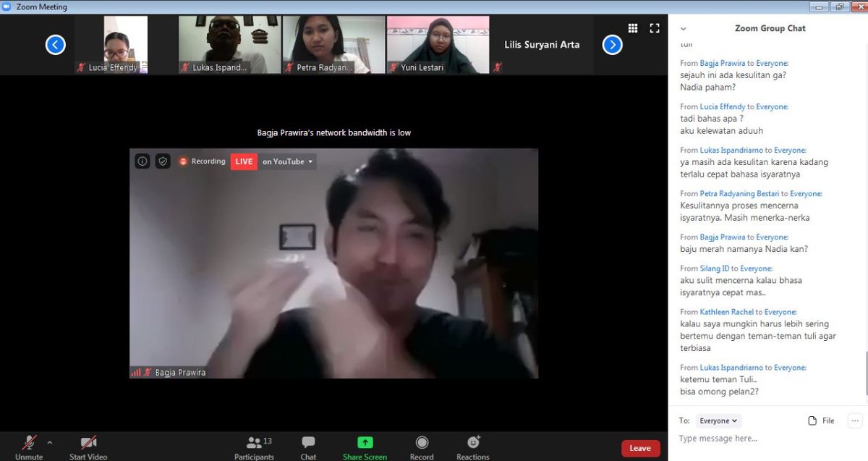Select Petra Radyaning's video thumbnail
Image resolution: width=868 pixels, height=461 pixels.
[x=333, y=45]
